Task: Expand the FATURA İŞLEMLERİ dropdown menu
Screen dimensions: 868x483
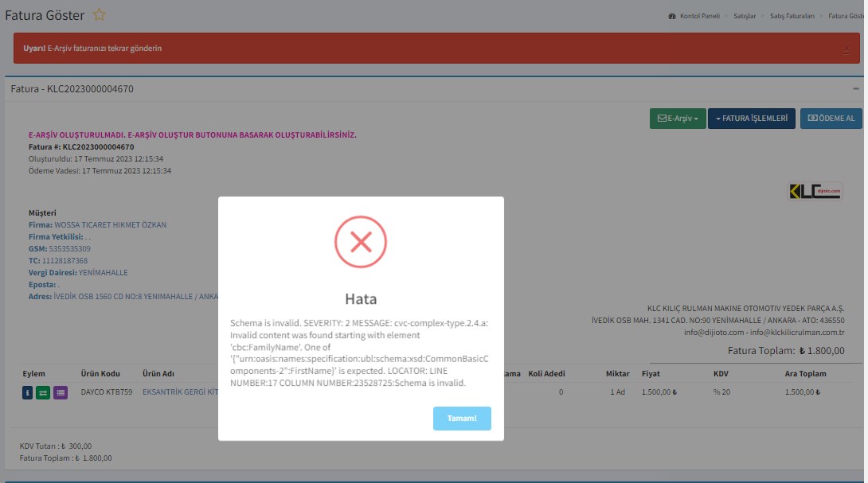Action: point(751,119)
